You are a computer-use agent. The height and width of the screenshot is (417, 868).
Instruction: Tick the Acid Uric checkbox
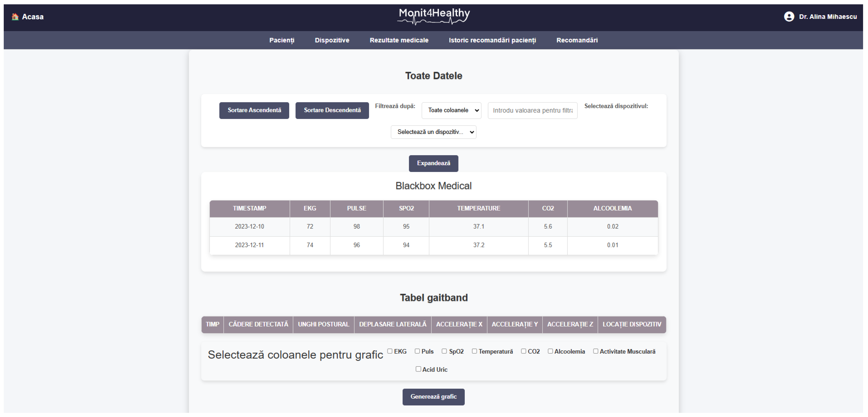[x=418, y=369]
